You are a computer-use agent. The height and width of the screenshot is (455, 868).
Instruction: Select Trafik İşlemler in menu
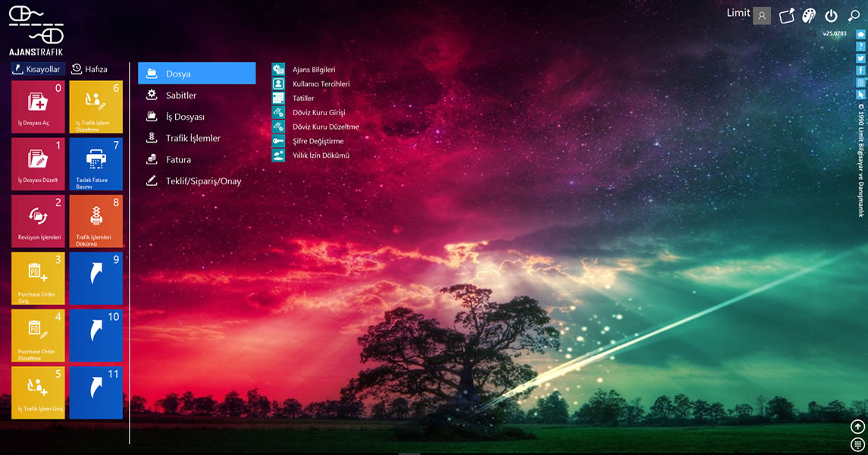click(x=193, y=138)
